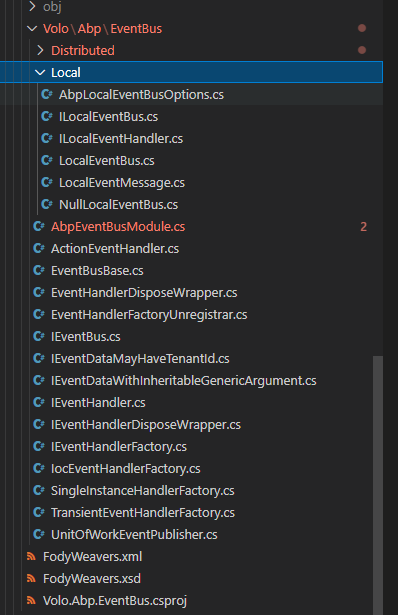398x615 pixels.
Task: Click the problem count badge on AbpEventBusModule.cs
Action: (x=363, y=227)
